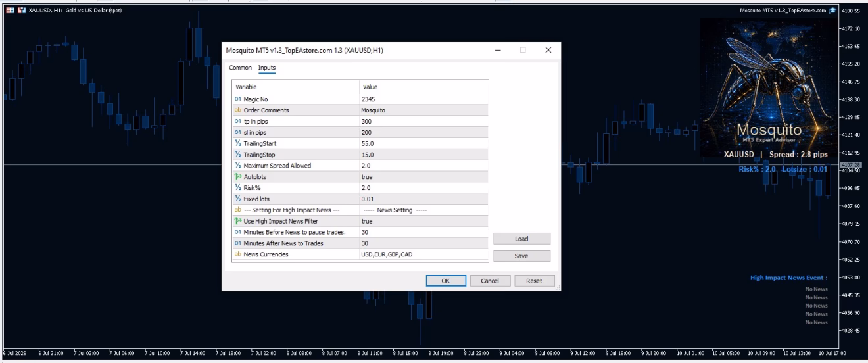Image resolution: width=868 pixels, height=363 pixels.
Task: Switch to the Common tab
Action: point(240,68)
